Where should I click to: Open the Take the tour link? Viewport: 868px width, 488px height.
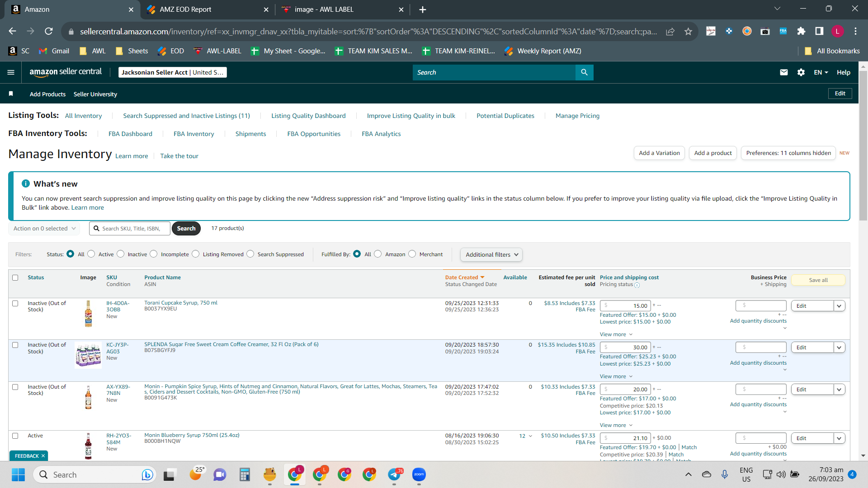[179, 156]
